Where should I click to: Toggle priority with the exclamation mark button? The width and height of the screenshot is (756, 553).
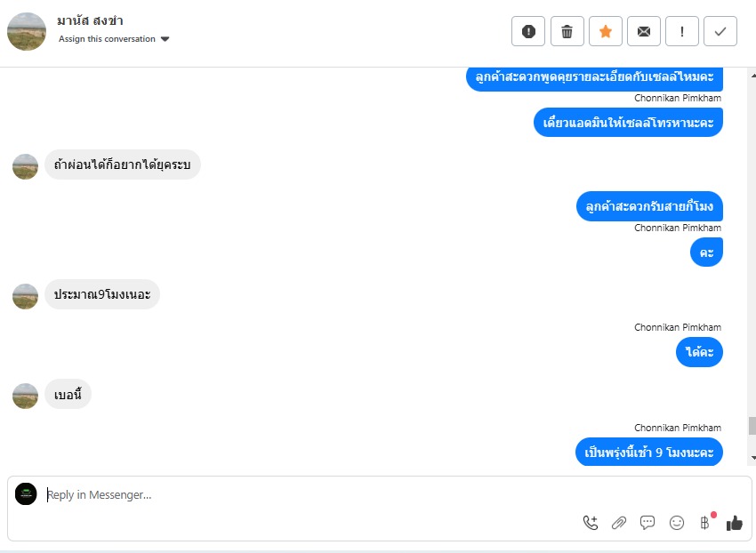[682, 31]
